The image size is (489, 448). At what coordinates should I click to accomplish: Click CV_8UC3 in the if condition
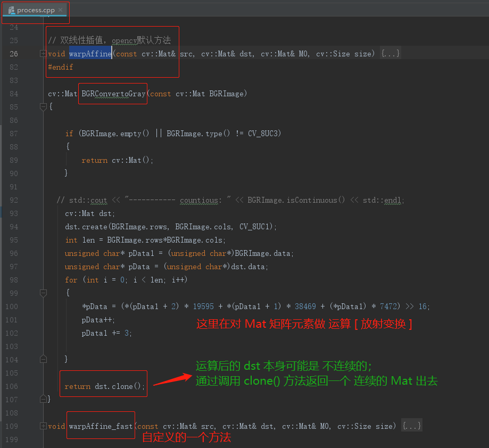point(262,134)
